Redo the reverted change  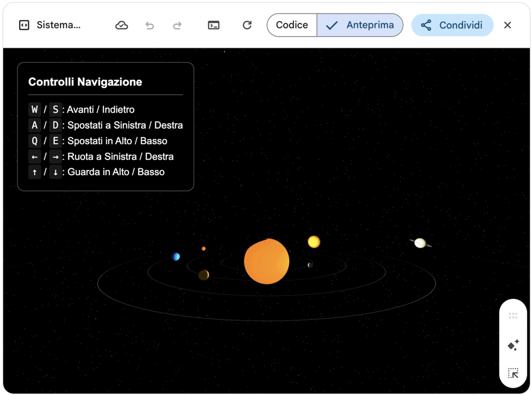pyautogui.click(x=177, y=25)
